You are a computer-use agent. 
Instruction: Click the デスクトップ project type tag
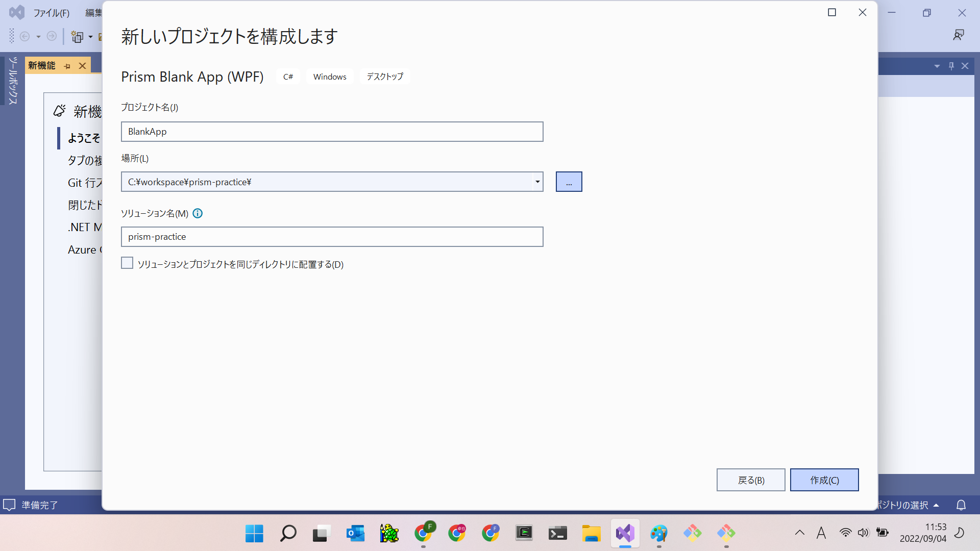point(385,77)
